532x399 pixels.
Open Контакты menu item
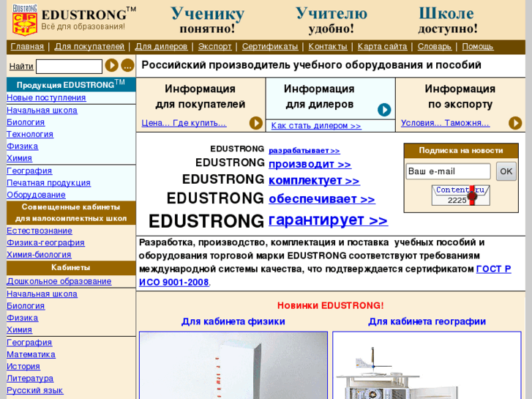[x=328, y=47]
